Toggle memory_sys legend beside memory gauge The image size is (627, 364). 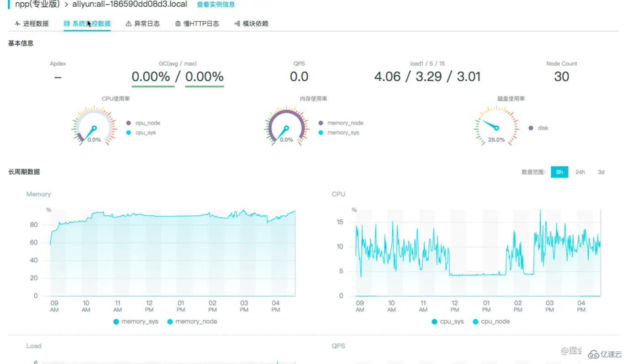pyautogui.click(x=338, y=133)
